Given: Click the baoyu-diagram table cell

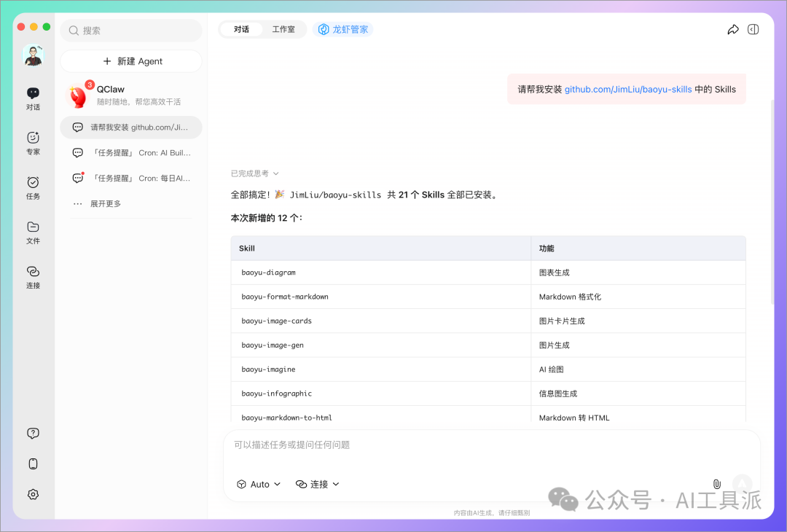Looking at the screenshot, I should pos(381,273).
